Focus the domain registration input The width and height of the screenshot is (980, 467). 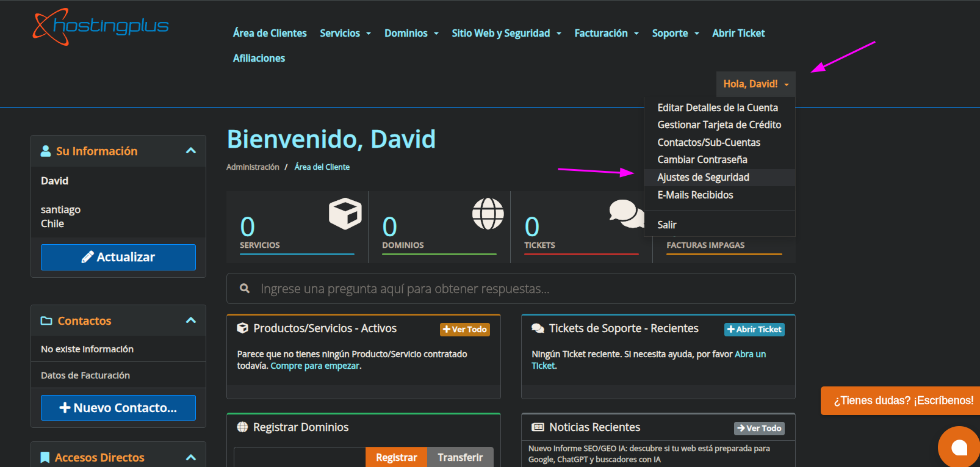click(x=300, y=457)
